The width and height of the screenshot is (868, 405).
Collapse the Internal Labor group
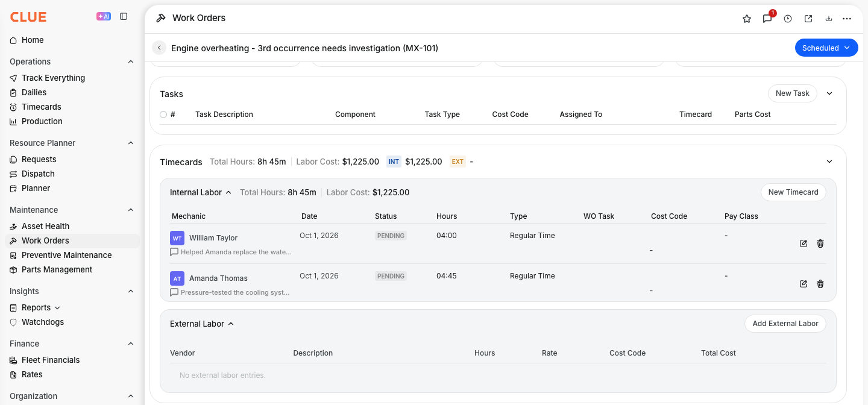point(228,193)
